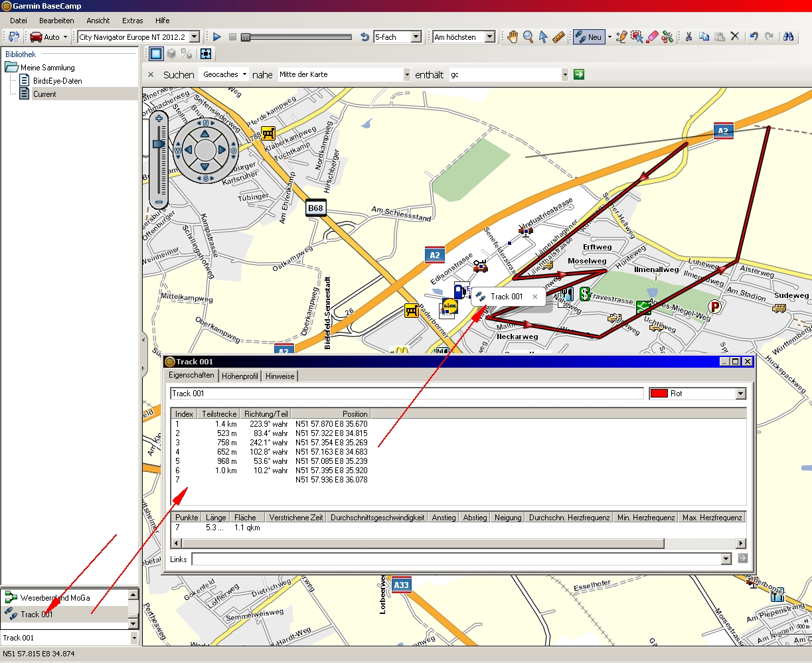812x663 pixels.
Task: Toggle the 3D cube view button
Action: tap(171, 54)
